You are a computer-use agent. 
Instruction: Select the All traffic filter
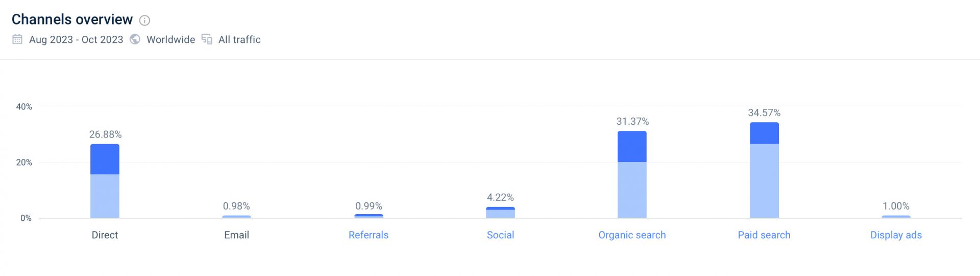(x=239, y=39)
